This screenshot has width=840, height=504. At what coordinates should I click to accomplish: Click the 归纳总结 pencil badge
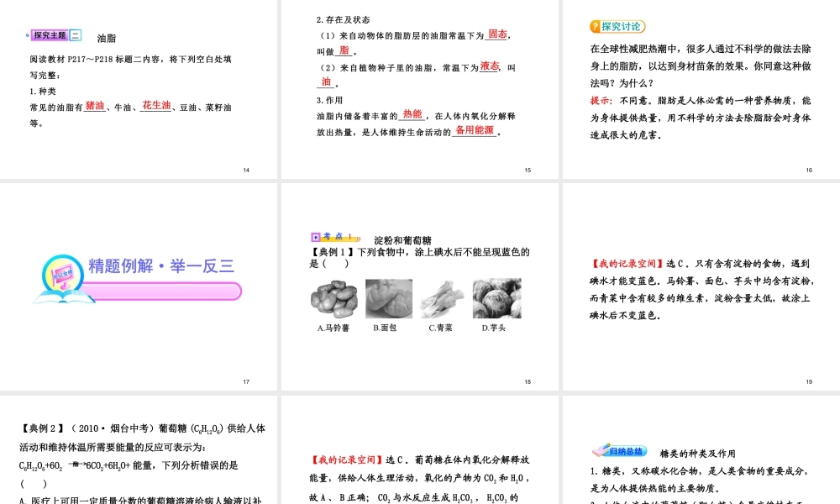[x=619, y=451]
